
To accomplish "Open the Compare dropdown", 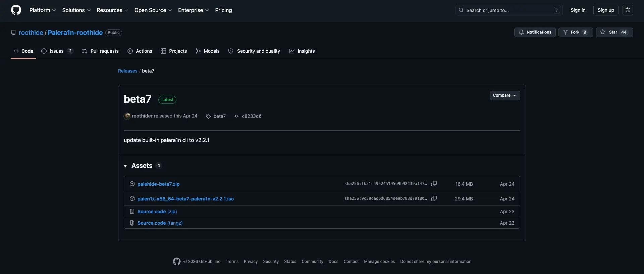I will 505,95.
